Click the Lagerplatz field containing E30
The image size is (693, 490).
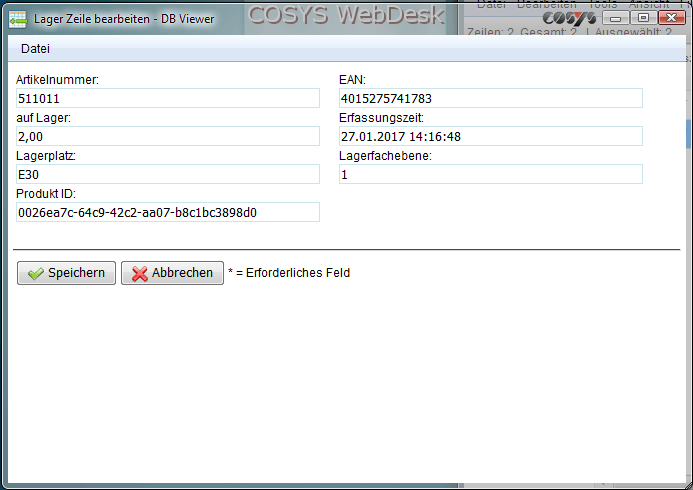[168, 174]
